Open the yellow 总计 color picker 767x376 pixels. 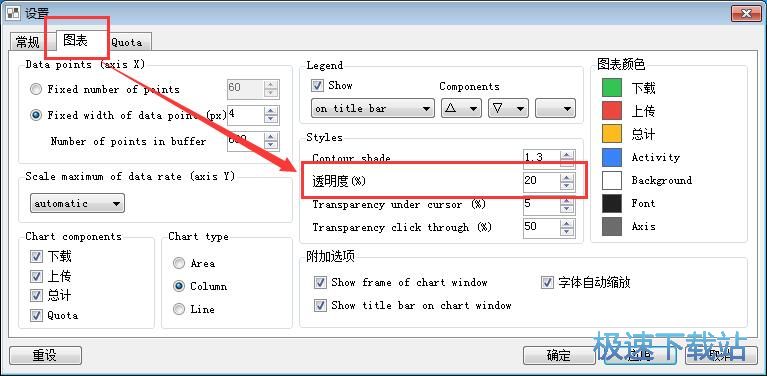point(611,134)
